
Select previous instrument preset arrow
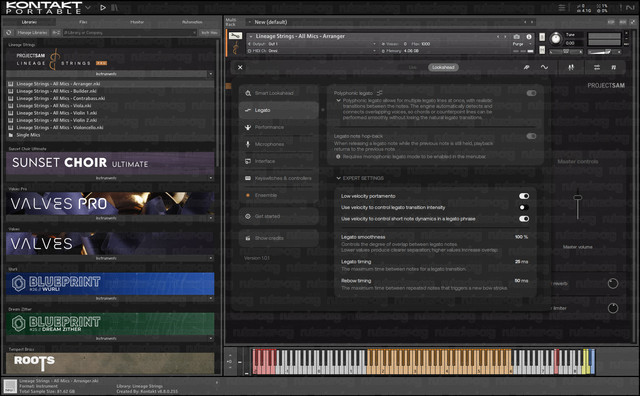coord(498,37)
